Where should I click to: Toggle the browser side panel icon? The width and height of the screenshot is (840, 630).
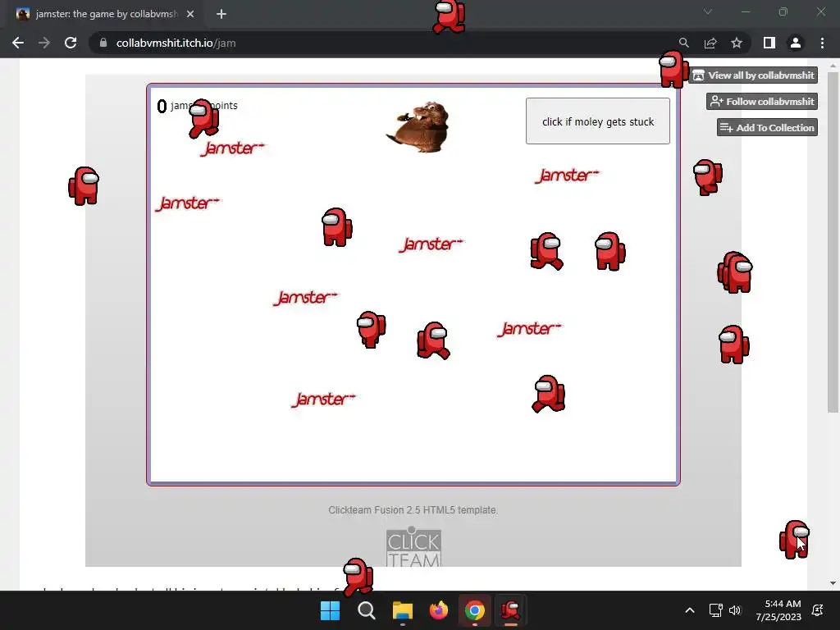(769, 43)
